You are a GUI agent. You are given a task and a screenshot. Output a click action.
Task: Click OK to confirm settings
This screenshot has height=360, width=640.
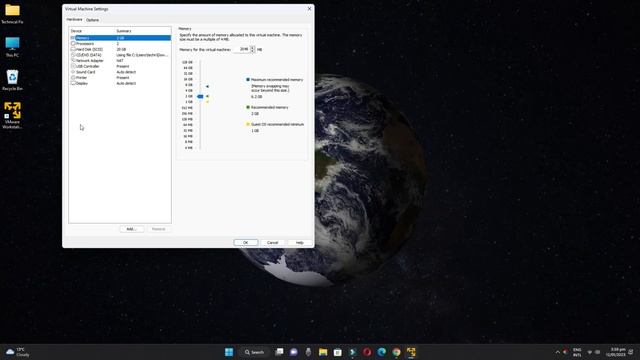pyautogui.click(x=246, y=242)
